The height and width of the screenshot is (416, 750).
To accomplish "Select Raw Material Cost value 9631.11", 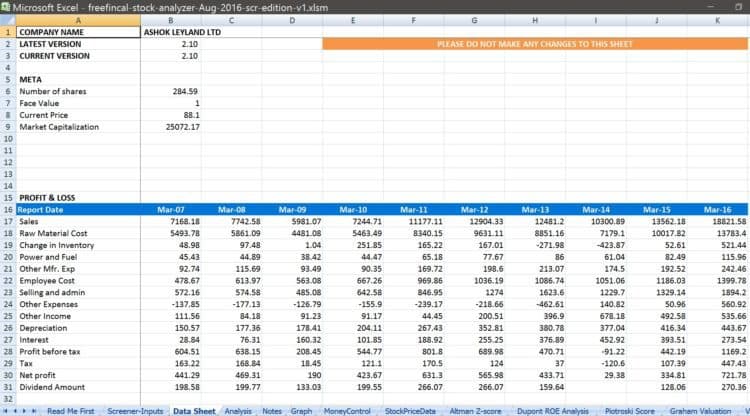I will click(474, 233).
